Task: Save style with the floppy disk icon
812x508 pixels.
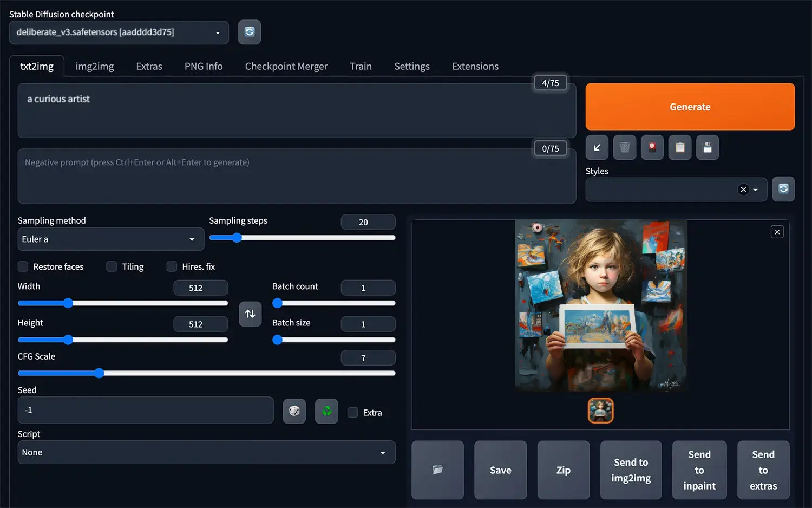Action: (708, 147)
